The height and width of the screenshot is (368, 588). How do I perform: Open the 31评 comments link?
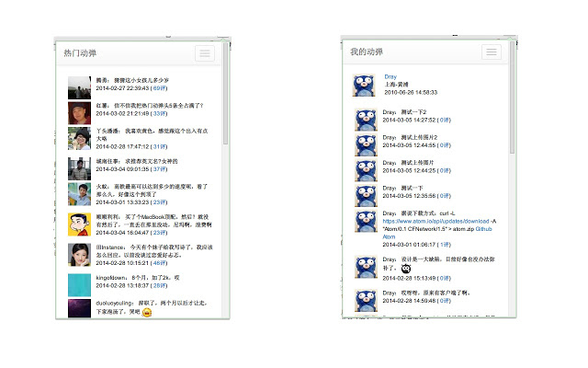tap(159, 146)
